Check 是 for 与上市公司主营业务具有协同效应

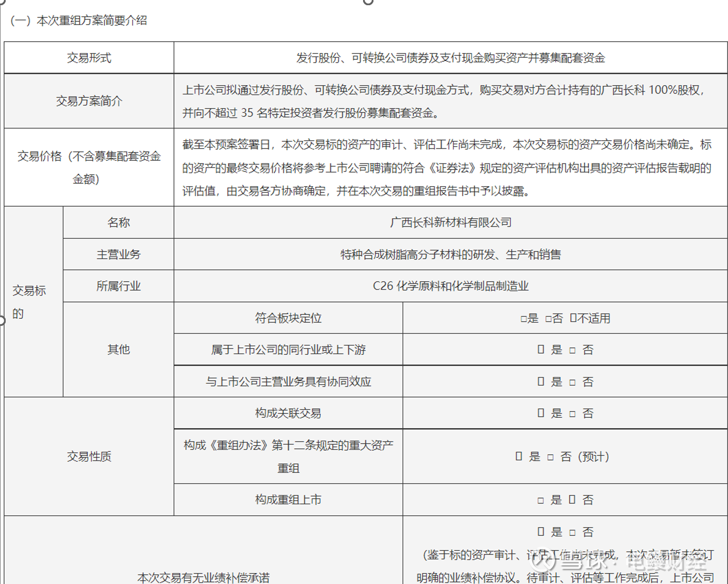coord(541,381)
